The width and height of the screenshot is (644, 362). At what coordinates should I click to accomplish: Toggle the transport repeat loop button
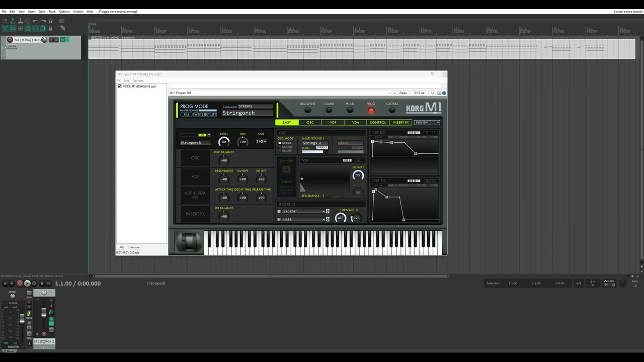pos(34,284)
